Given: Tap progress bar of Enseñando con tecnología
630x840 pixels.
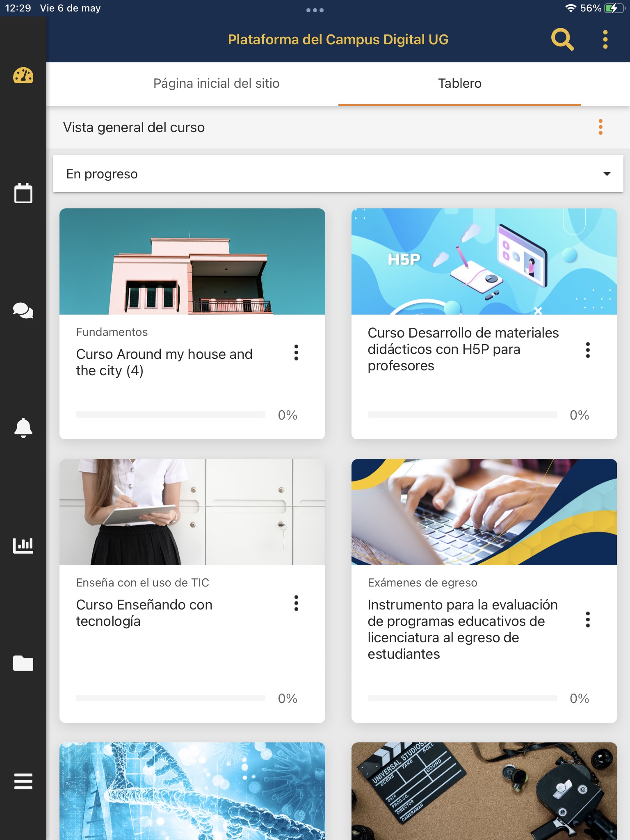Looking at the screenshot, I should point(171,698).
